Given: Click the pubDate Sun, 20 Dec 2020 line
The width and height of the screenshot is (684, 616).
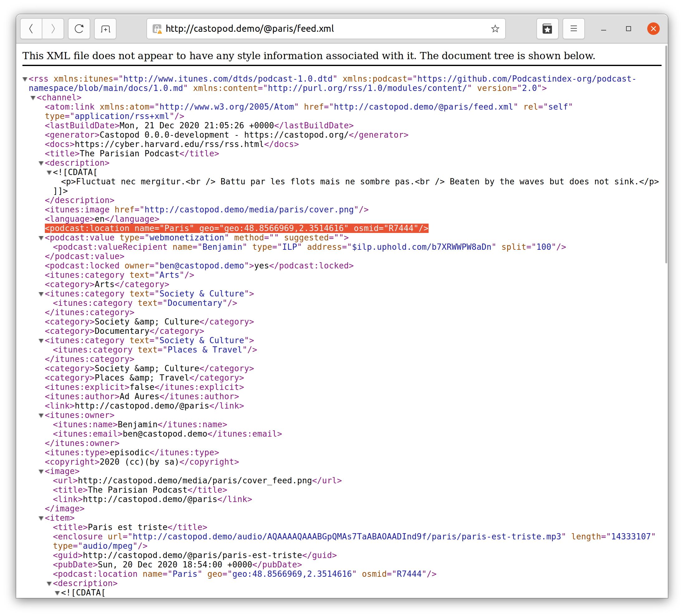Looking at the screenshot, I should coord(177,565).
